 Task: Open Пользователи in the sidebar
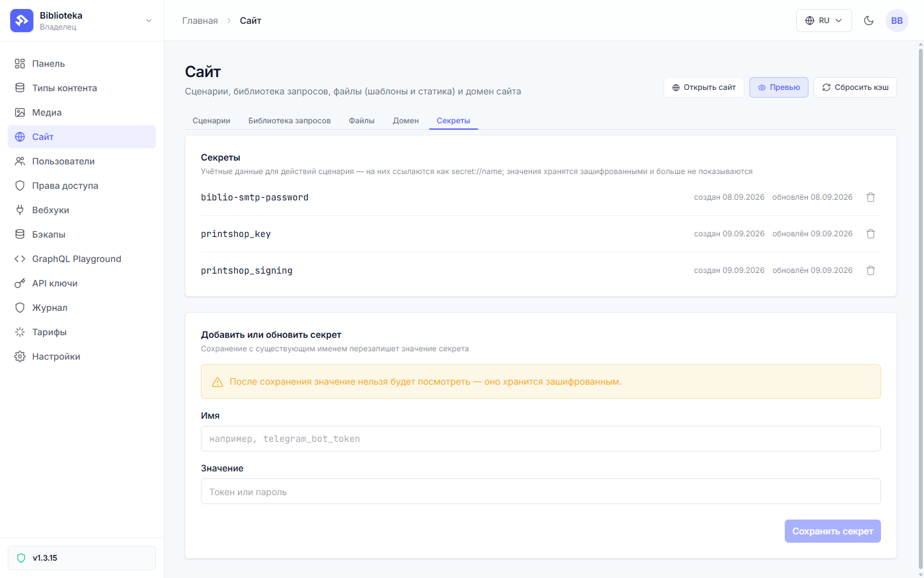coord(81,161)
